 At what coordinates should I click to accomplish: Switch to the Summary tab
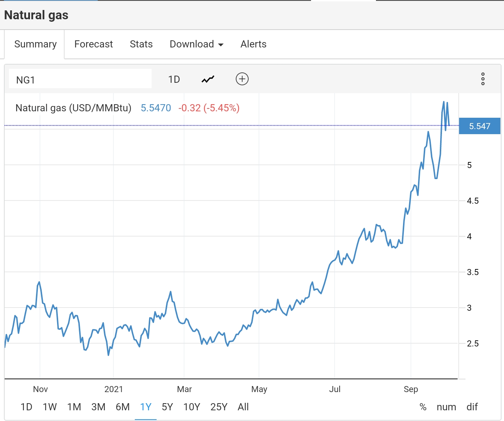pos(35,44)
